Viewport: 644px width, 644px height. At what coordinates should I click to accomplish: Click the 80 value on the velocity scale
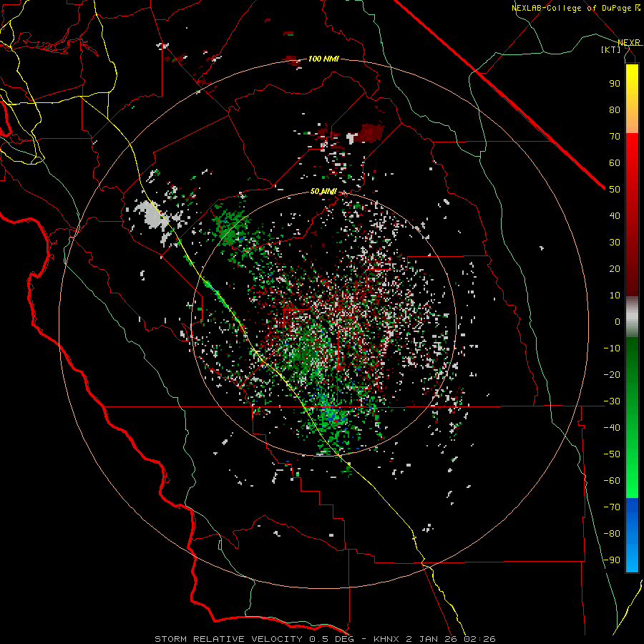615,110
